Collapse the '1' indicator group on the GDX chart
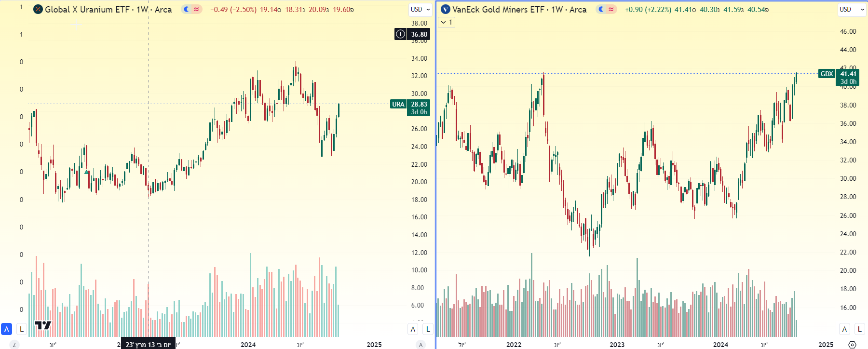Screen dimensions: 868x349 445,22
